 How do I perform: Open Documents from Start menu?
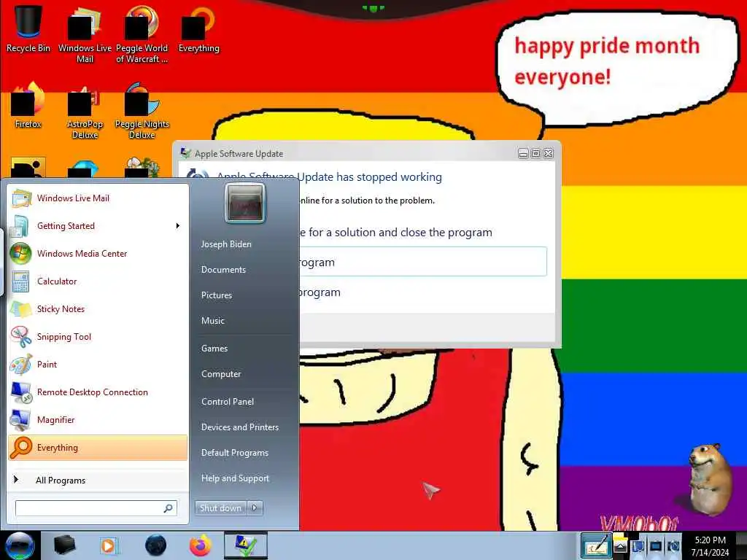(x=223, y=270)
